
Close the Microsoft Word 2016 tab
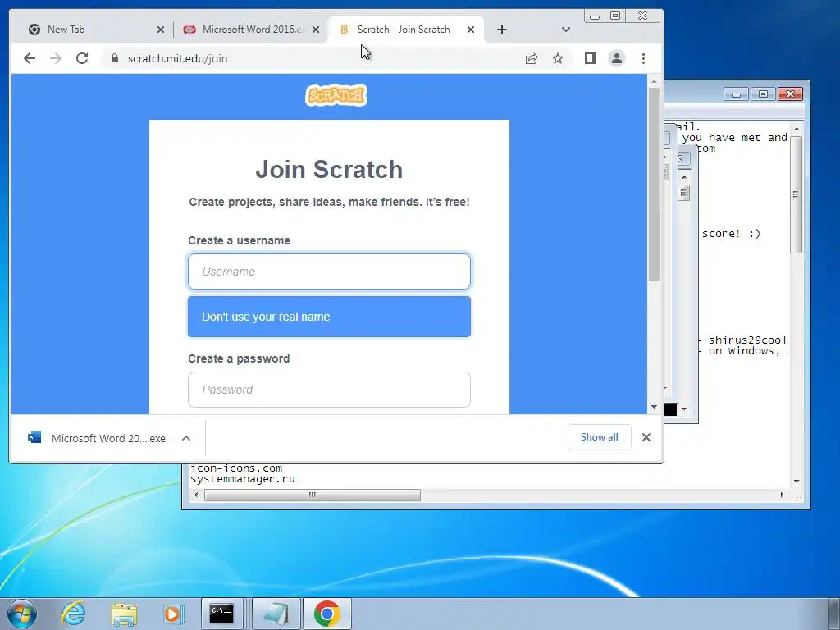coord(316,30)
